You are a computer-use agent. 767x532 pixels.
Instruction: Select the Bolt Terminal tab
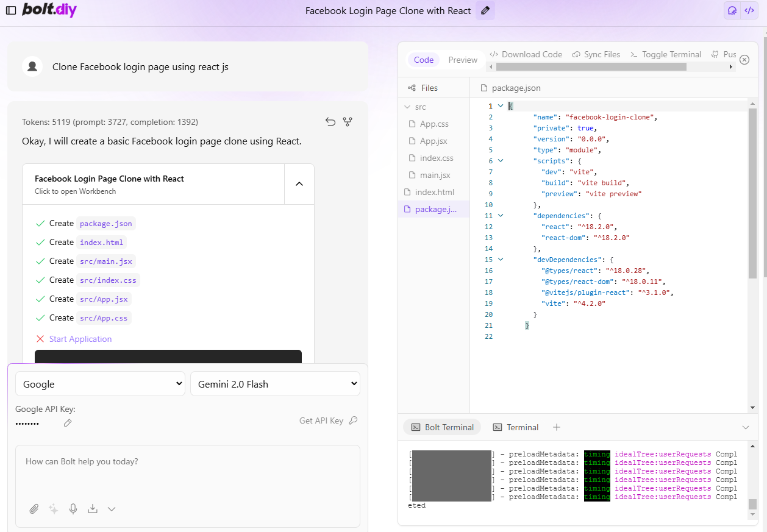tap(443, 427)
